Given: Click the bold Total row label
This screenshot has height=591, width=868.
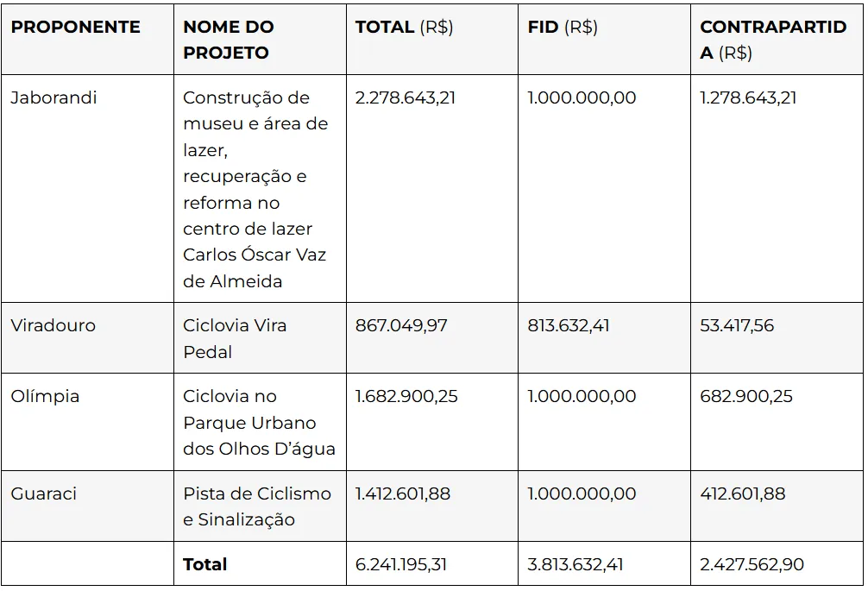Looking at the screenshot, I should pos(204,564).
